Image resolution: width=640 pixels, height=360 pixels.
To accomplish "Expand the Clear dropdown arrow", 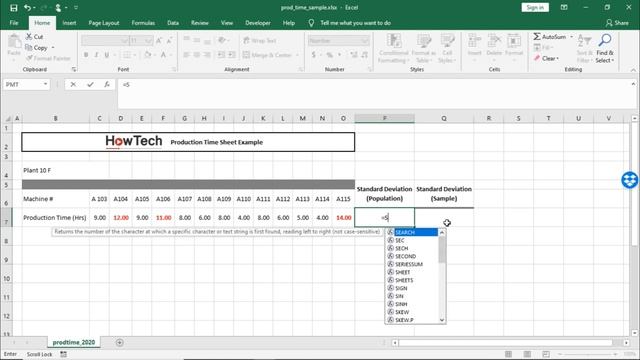I will point(558,59).
